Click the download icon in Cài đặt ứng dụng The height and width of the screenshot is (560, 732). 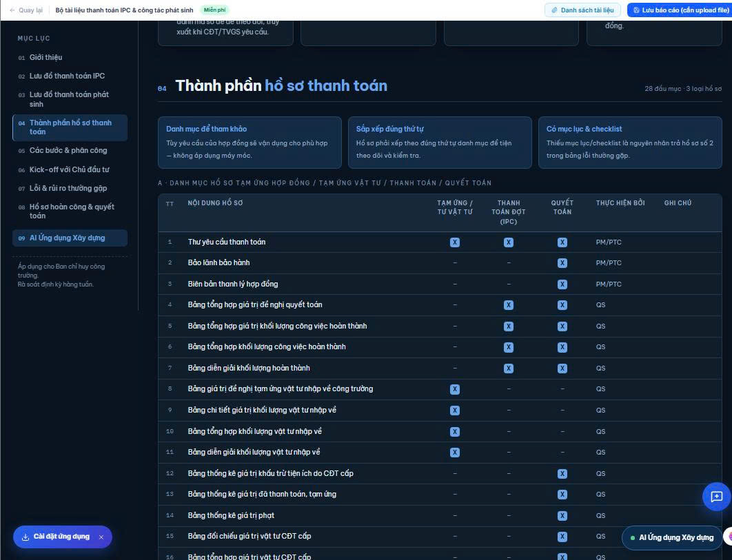click(26, 537)
